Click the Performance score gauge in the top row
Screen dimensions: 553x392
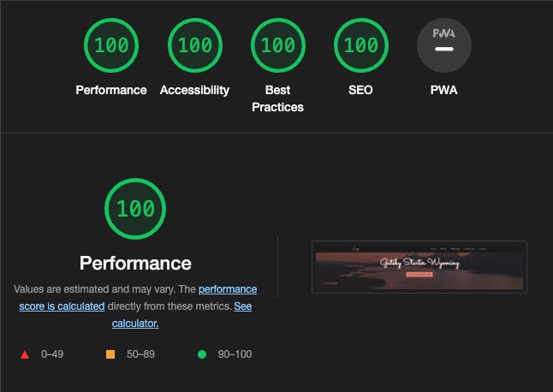click(x=111, y=45)
